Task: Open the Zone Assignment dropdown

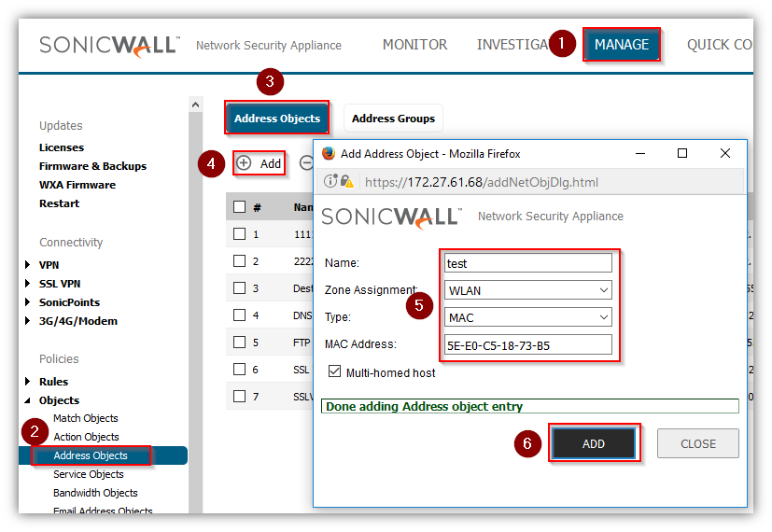Action: coord(527,290)
